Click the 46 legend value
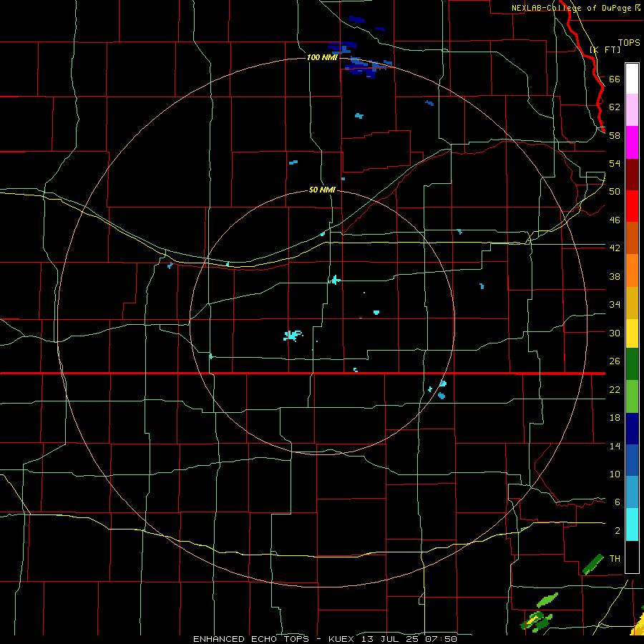Viewport: 644px width, 644px height. pyautogui.click(x=615, y=220)
